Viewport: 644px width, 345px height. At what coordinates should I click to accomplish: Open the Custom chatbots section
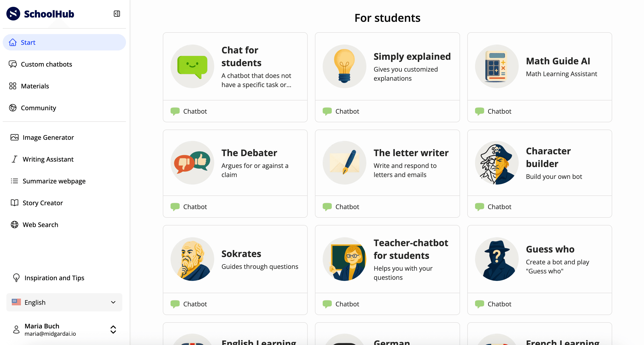tap(46, 64)
